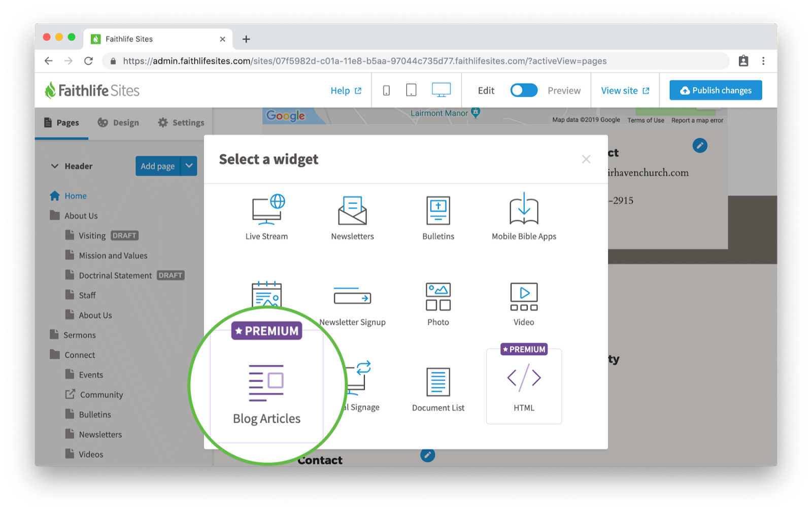The height and width of the screenshot is (512, 812).
Task: Open the Pages tab
Action: 61,122
